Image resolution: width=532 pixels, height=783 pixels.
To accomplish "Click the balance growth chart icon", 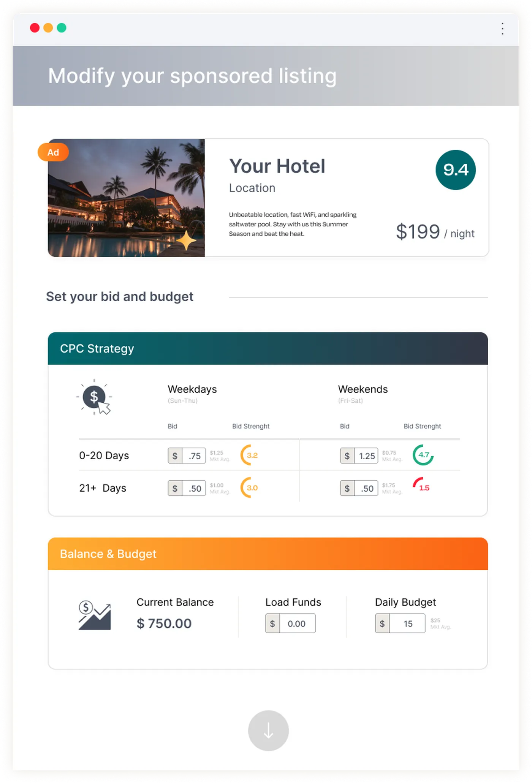I will click(x=95, y=615).
